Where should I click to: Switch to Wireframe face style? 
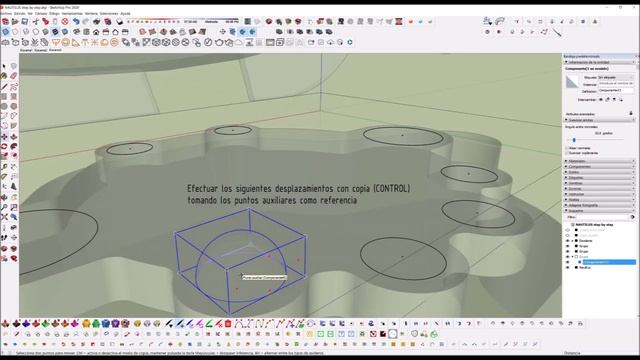[x=25, y=31]
